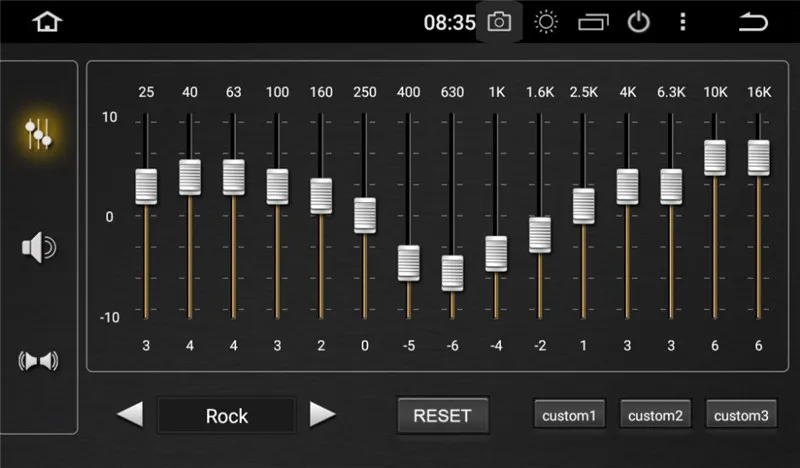The image size is (800, 468).
Task: Click the 10K band slider handle
Action: [x=715, y=158]
